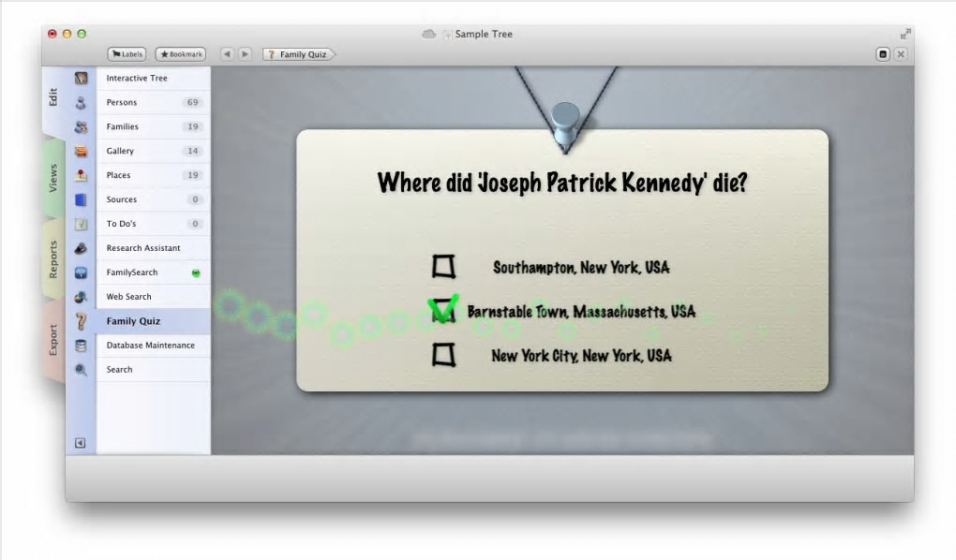The height and width of the screenshot is (560, 956).
Task: Click the Research Assistant hat icon
Action: [x=81, y=248]
